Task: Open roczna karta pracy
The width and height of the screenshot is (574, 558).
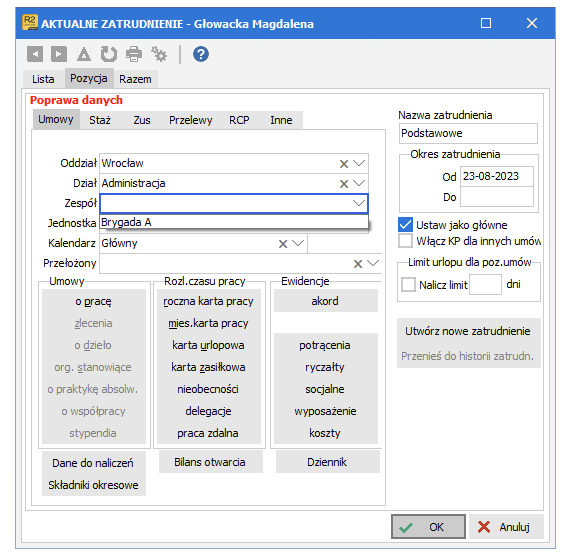Action: (x=209, y=301)
